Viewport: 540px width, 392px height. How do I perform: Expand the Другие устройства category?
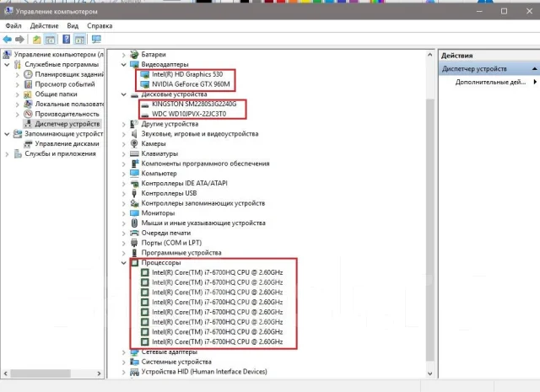pyautogui.click(x=123, y=124)
